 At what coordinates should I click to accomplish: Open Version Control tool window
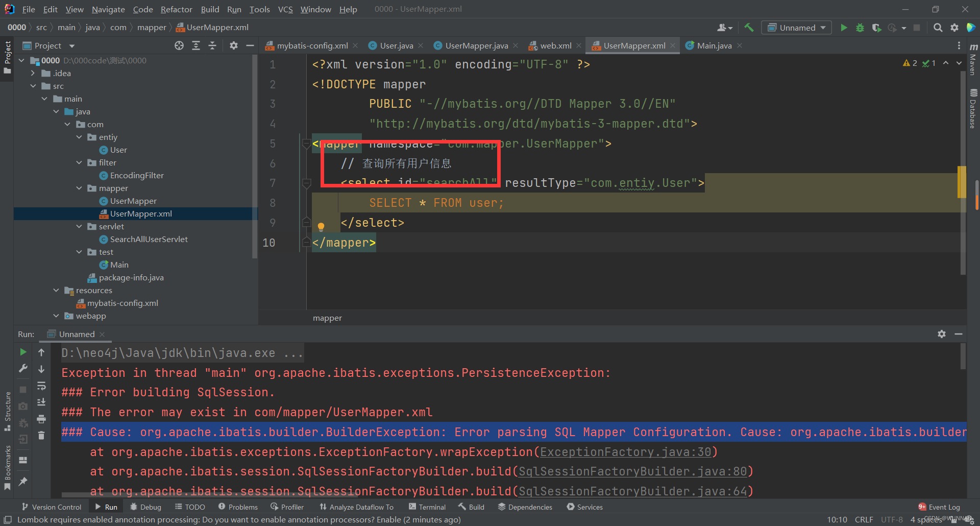52,507
